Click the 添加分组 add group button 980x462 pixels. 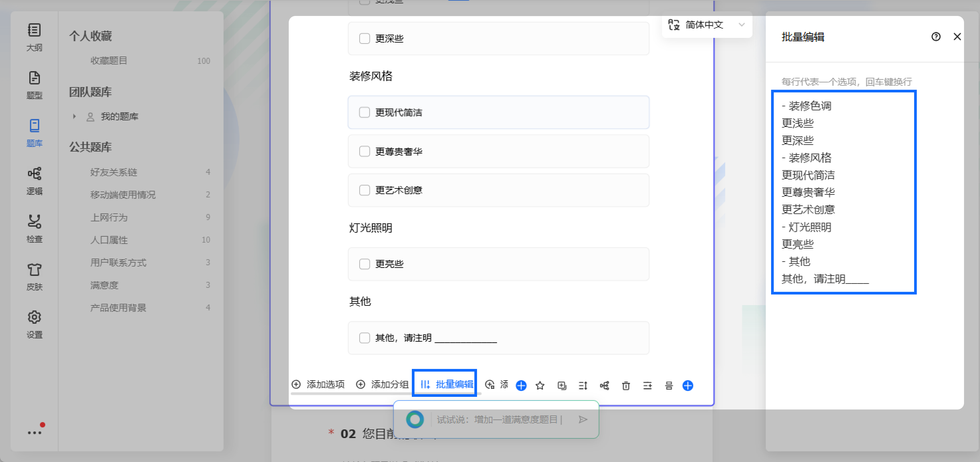[382, 385]
